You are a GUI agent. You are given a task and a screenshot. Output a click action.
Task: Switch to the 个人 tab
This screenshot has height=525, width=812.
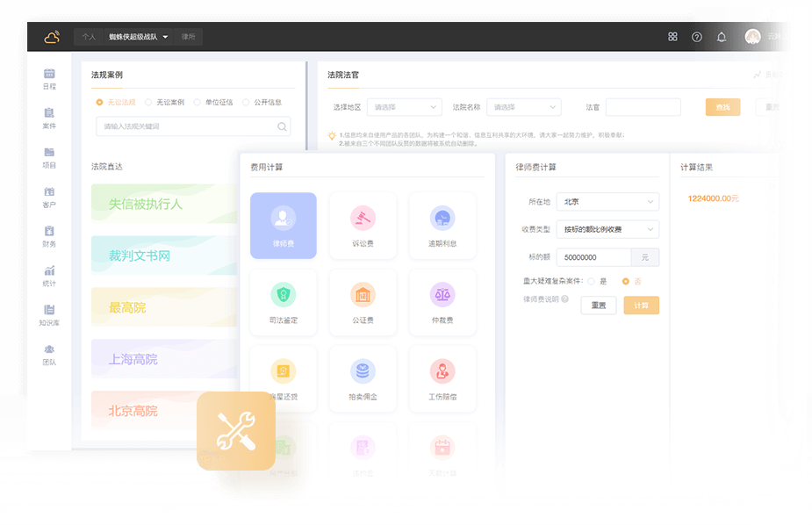pyautogui.click(x=89, y=37)
